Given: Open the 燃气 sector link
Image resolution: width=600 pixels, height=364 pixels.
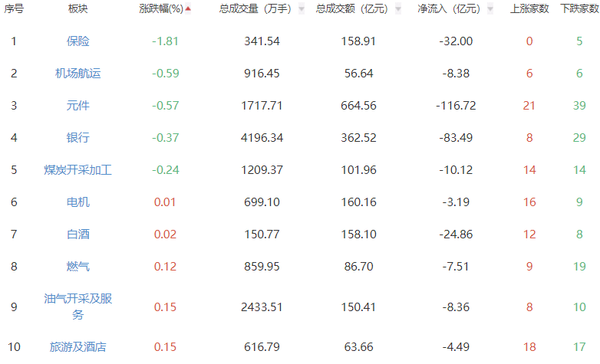Looking at the screenshot, I should point(77,267).
